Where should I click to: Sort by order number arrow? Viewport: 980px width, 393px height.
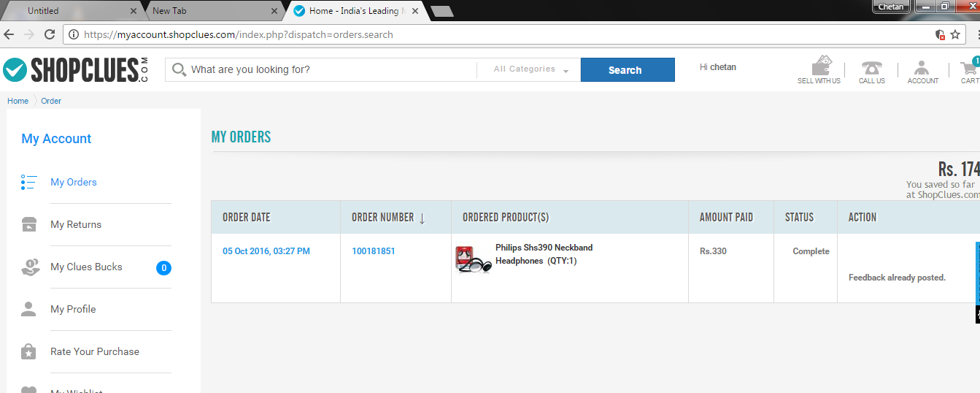tap(422, 218)
